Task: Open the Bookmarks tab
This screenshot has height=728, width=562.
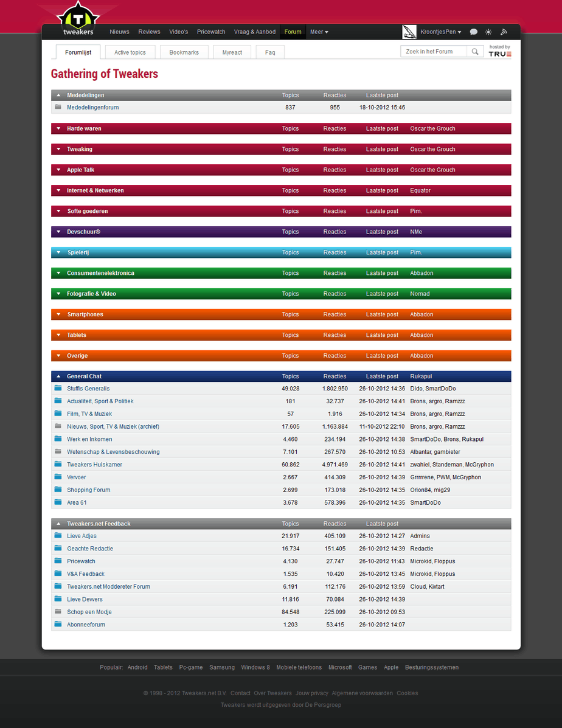Action: point(184,52)
